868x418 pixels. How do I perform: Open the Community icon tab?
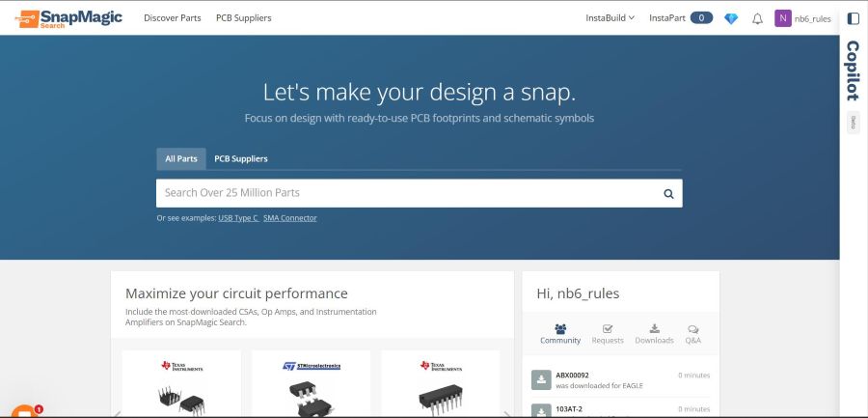coord(560,333)
